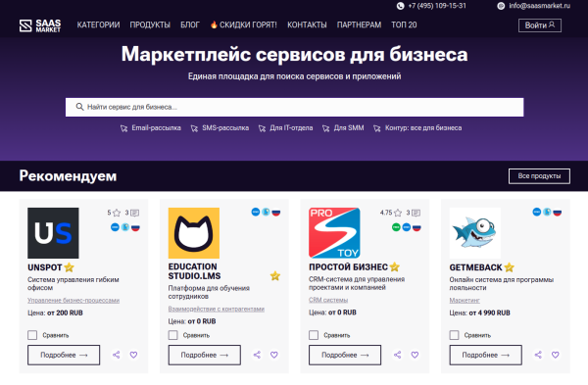Focus the Найти сервис для бизнеса search field
This screenshot has height=385, width=588.
pyautogui.click(x=294, y=107)
